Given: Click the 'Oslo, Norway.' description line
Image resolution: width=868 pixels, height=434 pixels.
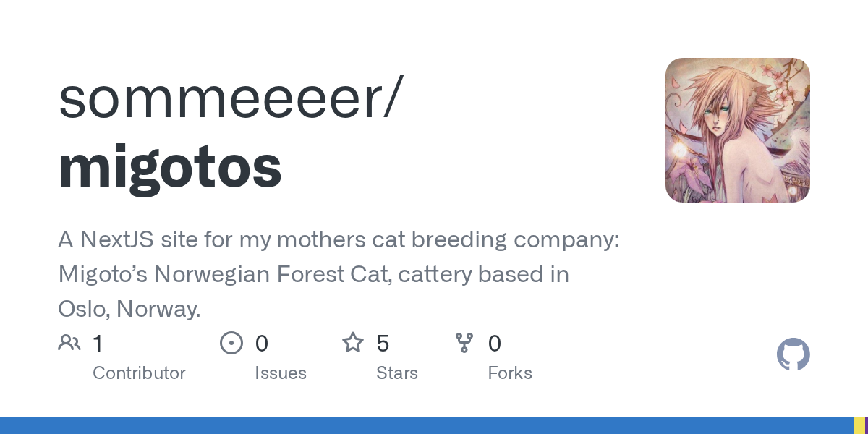Looking at the screenshot, I should [x=129, y=309].
